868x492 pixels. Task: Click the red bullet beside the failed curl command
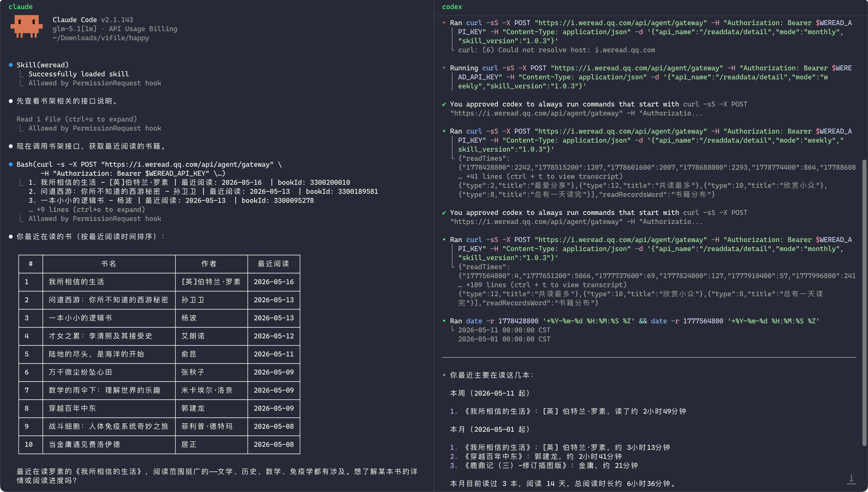[x=444, y=23]
